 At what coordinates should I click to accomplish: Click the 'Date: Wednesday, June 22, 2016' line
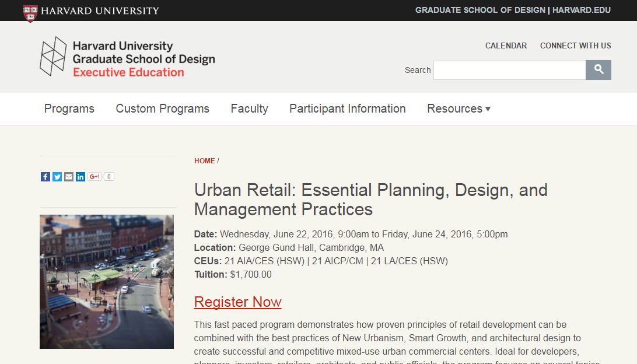pyautogui.click(x=351, y=235)
